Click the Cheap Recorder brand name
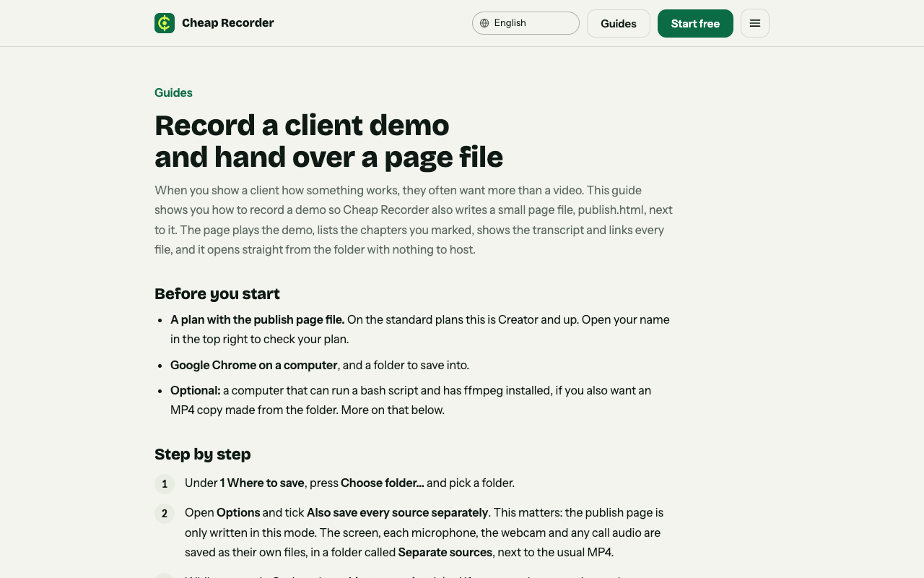Viewport: 924px width, 578px height. pyautogui.click(x=228, y=23)
